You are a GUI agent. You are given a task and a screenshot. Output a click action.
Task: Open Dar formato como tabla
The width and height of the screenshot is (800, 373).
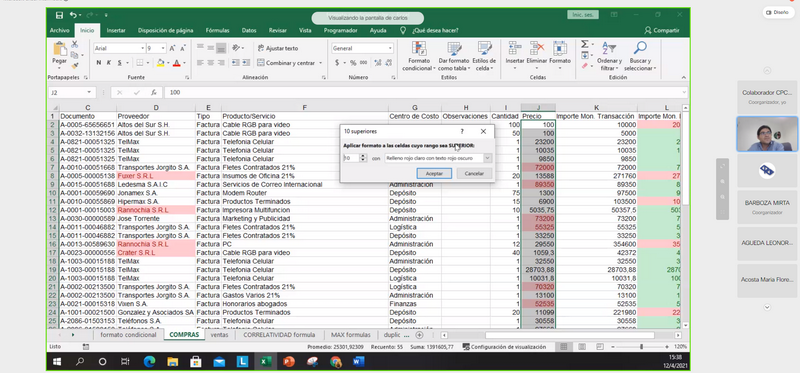pos(454,57)
